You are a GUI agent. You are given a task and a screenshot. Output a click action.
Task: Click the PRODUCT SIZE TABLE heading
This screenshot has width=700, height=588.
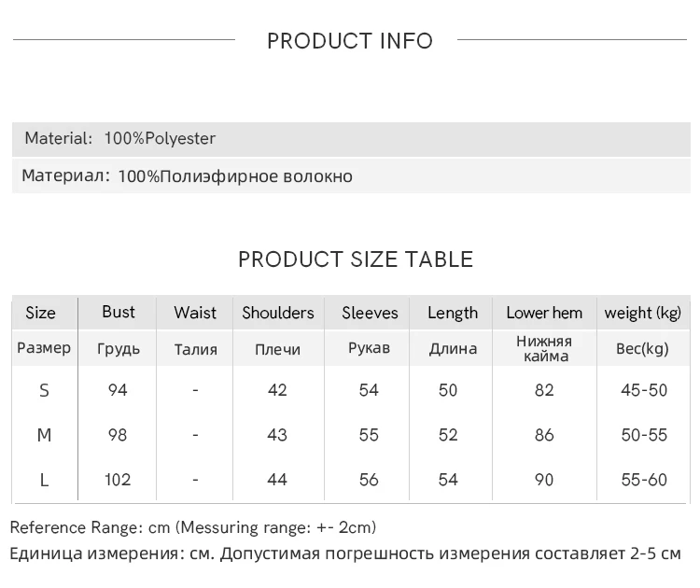(356, 259)
